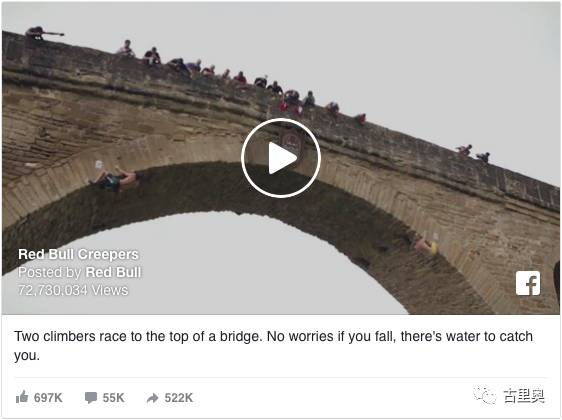Click the two spectators at bridge right side
The width and height of the screenshot is (562, 420).
pyautogui.click(x=473, y=153)
